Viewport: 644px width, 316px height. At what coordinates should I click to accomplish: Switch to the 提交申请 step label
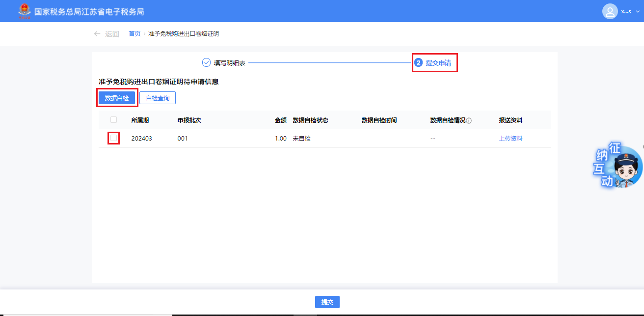point(438,63)
